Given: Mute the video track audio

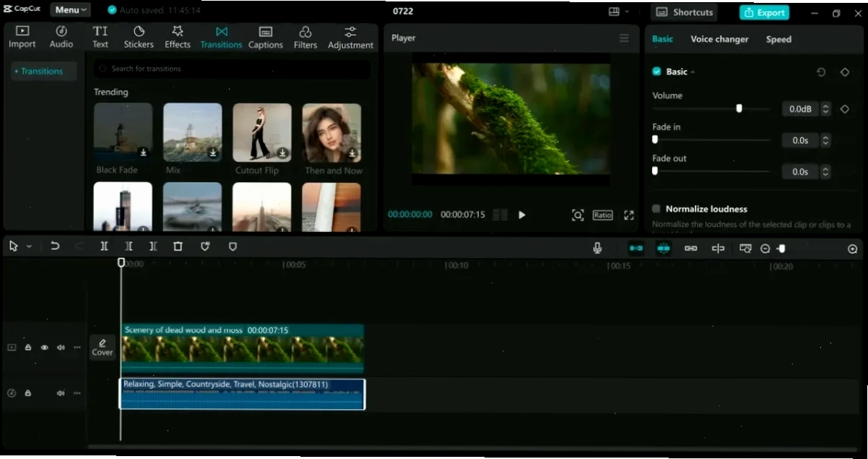Looking at the screenshot, I should (x=61, y=348).
